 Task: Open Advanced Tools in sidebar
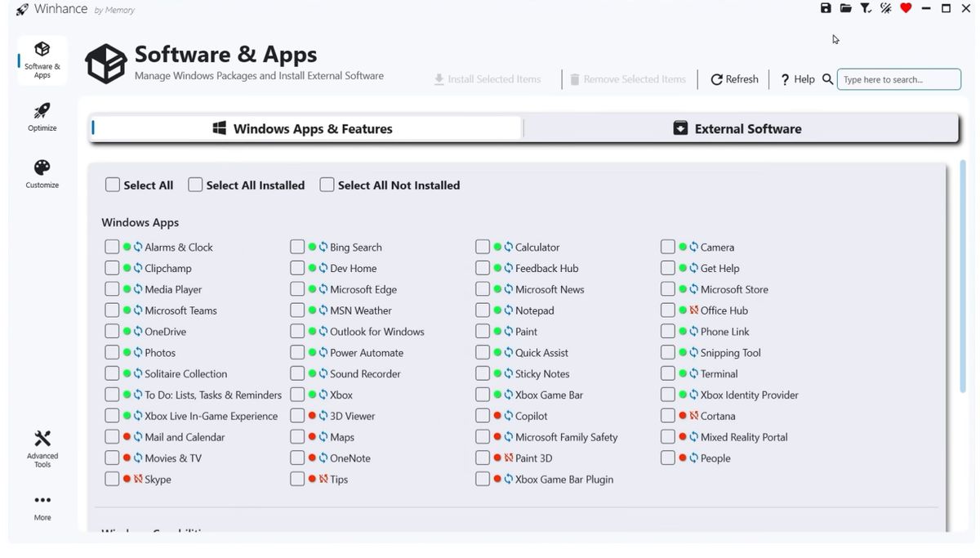click(x=42, y=449)
